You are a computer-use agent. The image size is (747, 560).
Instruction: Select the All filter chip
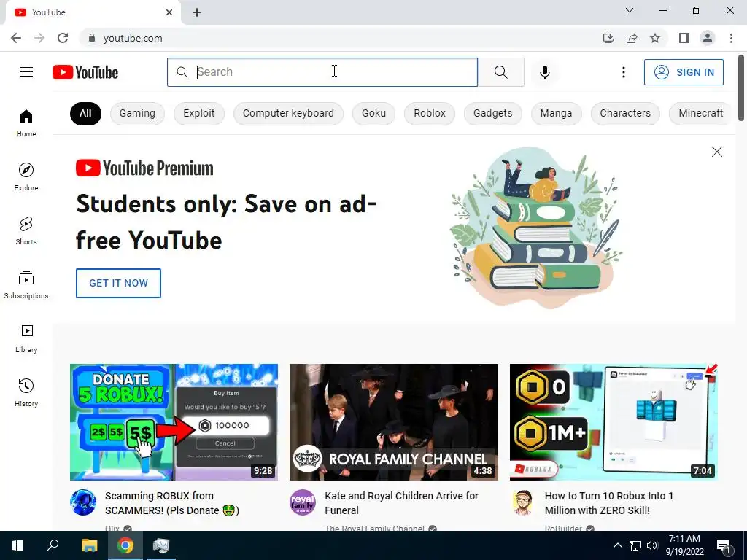[x=85, y=113]
